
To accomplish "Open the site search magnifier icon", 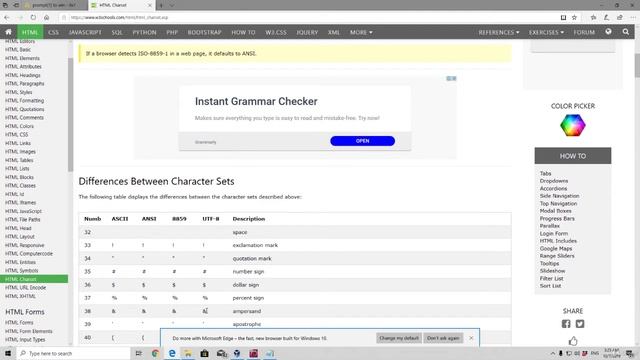I will click(626, 32).
